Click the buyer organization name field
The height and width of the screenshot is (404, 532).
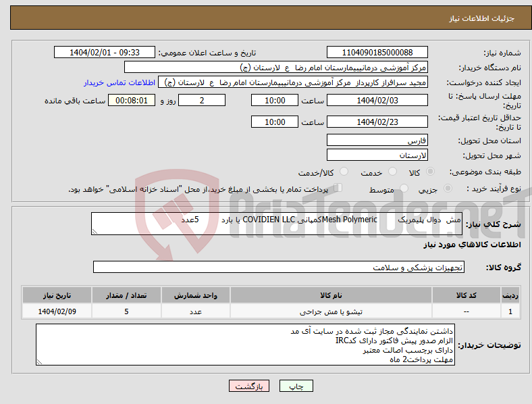click(x=276, y=67)
